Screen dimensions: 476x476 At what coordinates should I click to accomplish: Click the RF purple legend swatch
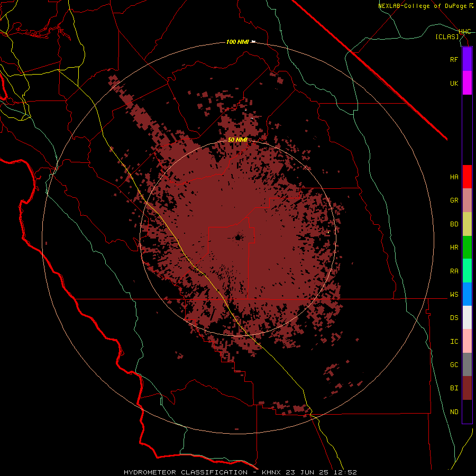[467, 59]
